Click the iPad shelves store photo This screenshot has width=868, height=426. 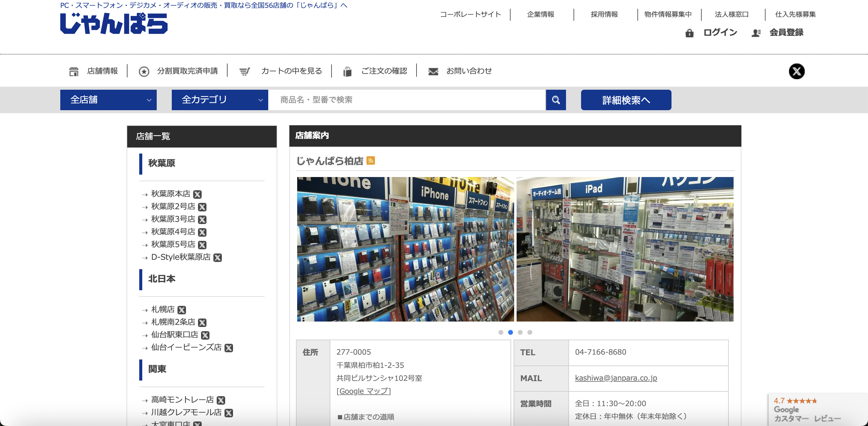[x=625, y=249]
